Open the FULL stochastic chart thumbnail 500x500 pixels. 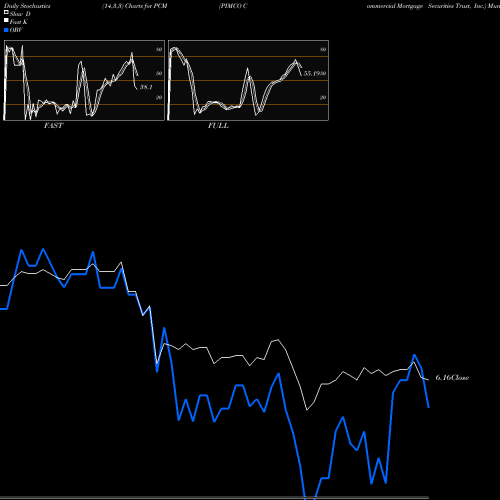(x=248, y=80)
